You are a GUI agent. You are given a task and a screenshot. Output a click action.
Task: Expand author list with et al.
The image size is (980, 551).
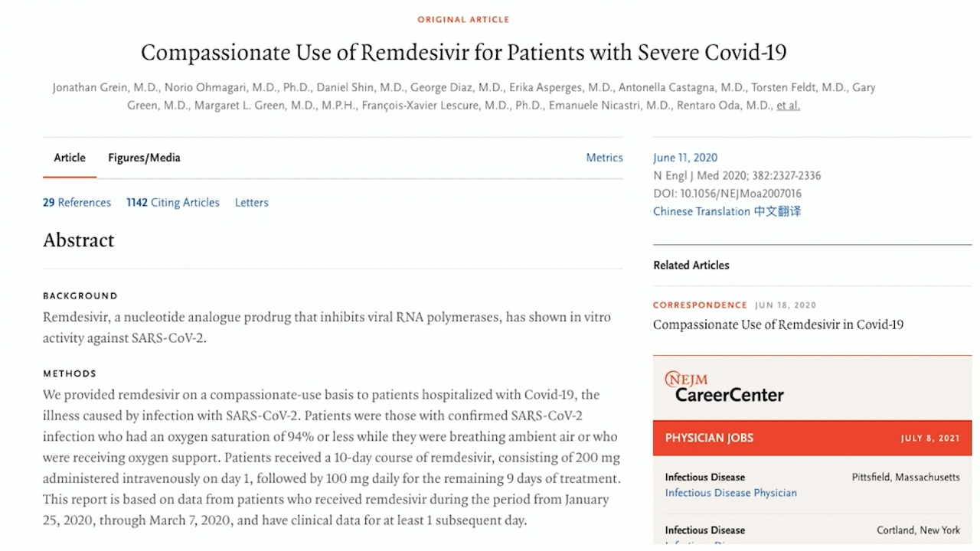click(788, 106)
